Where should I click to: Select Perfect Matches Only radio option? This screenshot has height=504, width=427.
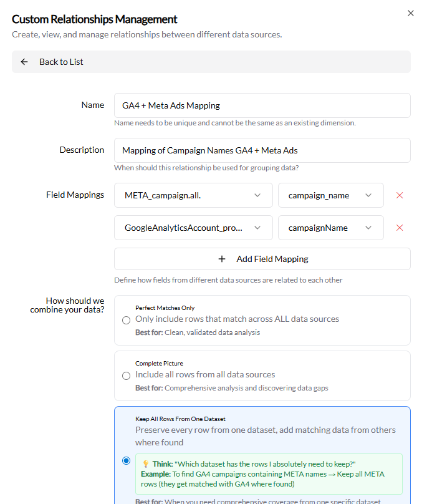point(127,320)
